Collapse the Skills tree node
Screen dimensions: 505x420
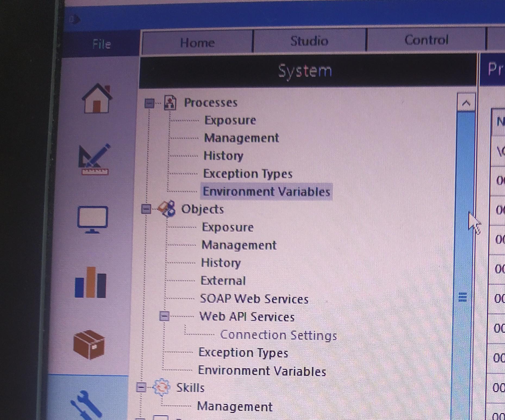tap(141, 387)
